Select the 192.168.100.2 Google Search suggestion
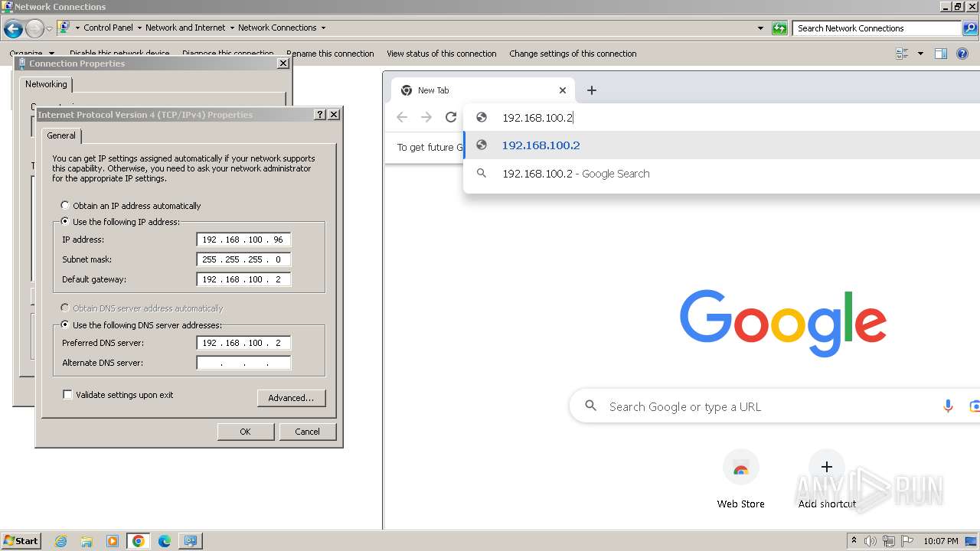The image size is (980, 551). pyautogui.click(x=722, y=174)
